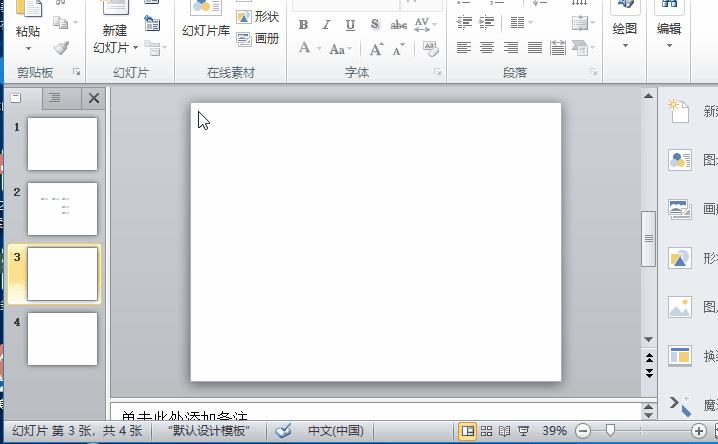Image resolution: width=718 pixels, height=444 pixels.
Task: Switch to outline tab
Action: (x=55, y=98)
